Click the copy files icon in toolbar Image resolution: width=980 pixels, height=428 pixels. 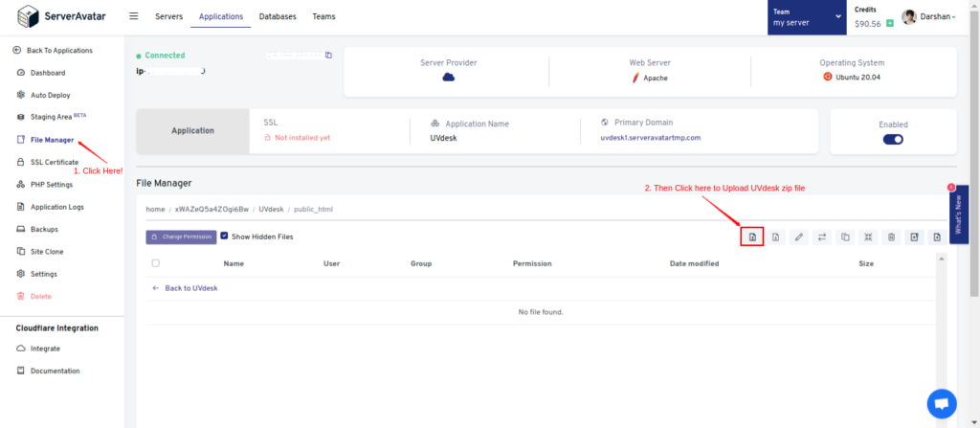click(845, 237)
